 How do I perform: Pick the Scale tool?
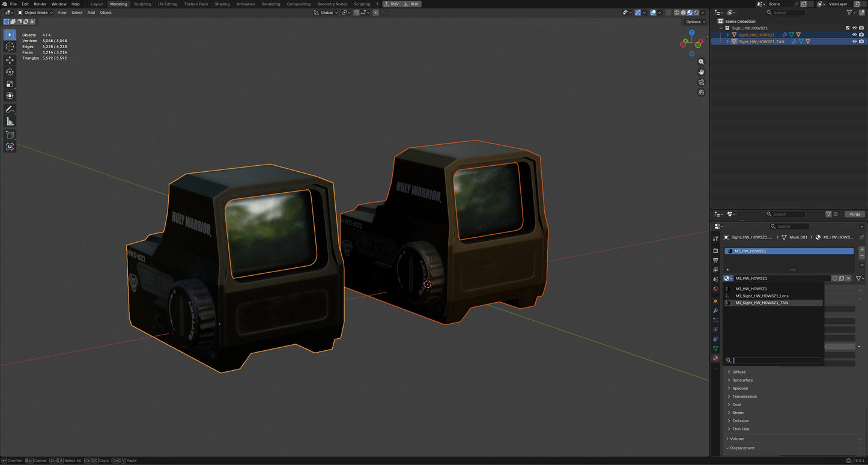(x=10, y=84)
